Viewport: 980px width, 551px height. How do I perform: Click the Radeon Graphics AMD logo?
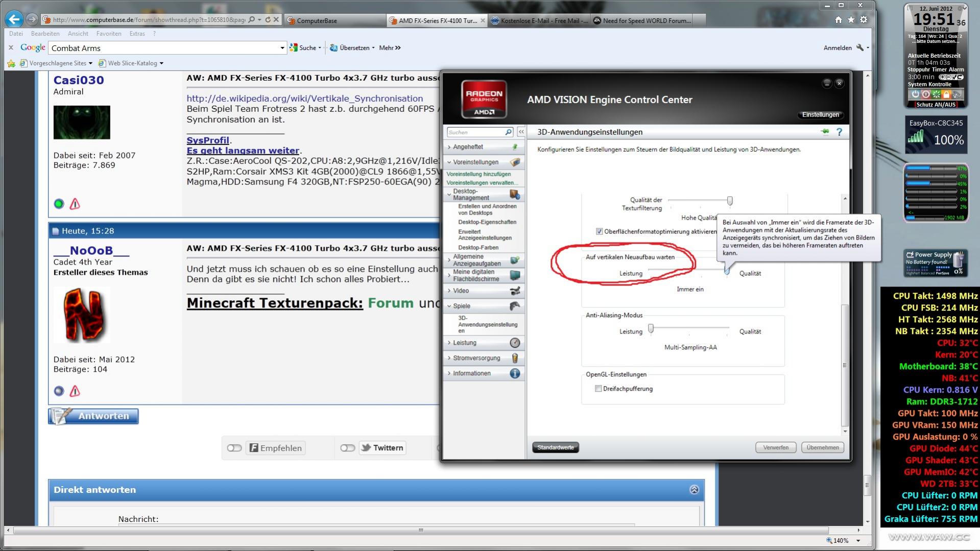tap(484, 99)
